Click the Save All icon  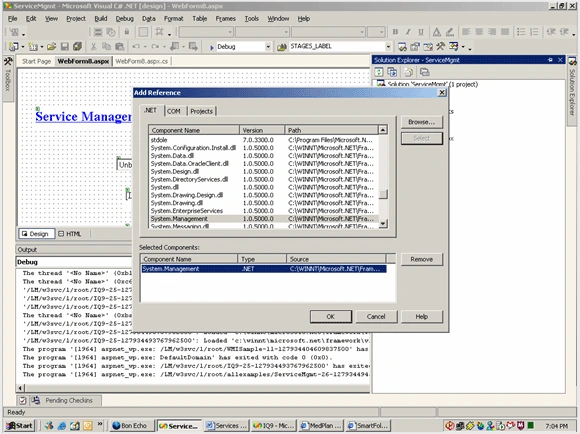tap(77, 47)
